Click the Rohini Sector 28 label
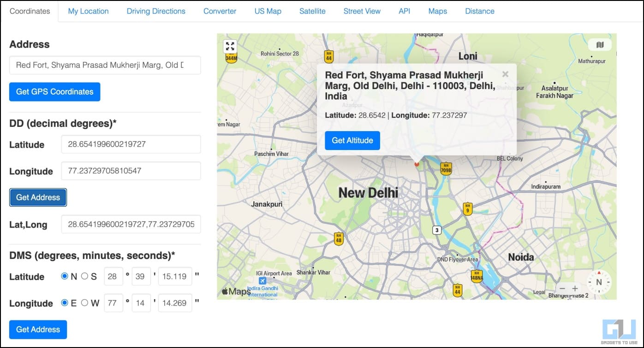Image resolution: width=644 pixels, height=348 pixels. tap(280, 54)
